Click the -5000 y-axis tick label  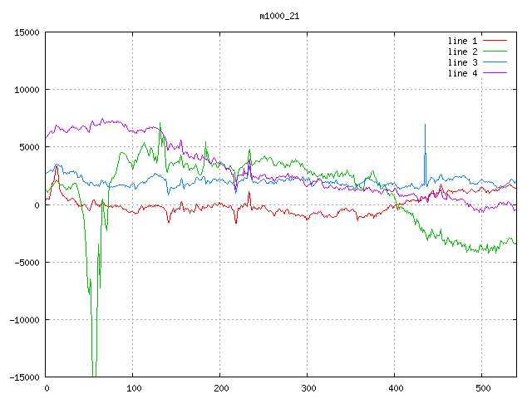coord(27,262)
